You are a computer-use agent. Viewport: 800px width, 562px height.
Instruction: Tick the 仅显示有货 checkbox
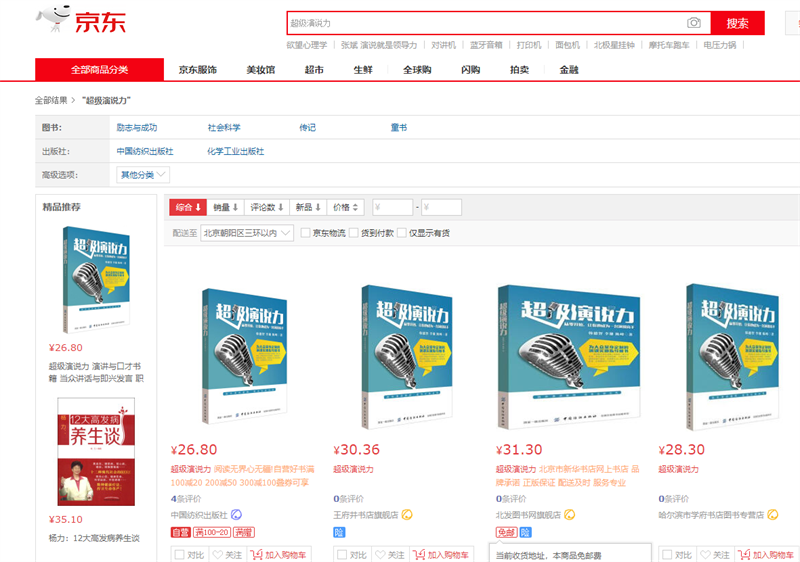(x=402, y=233)
